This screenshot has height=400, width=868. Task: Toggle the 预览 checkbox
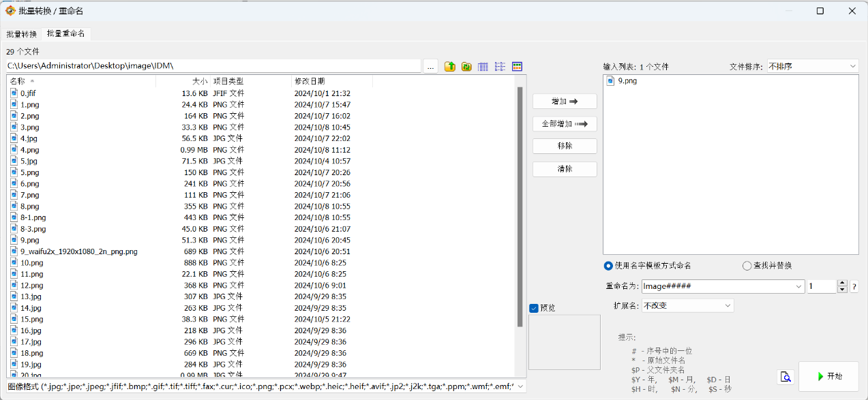(533, 307)
